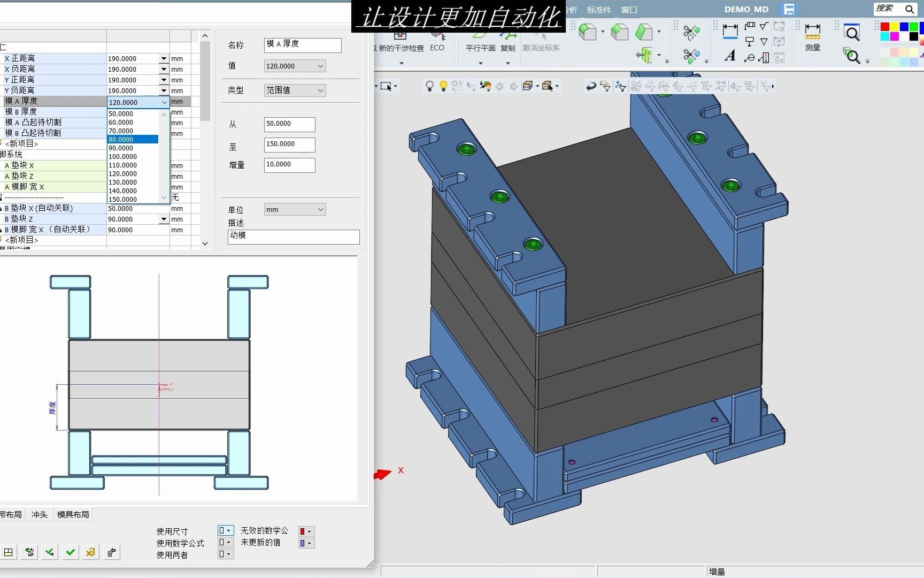
Task: Switch to the 模具布局 tab
Action: tap(73, 514)
